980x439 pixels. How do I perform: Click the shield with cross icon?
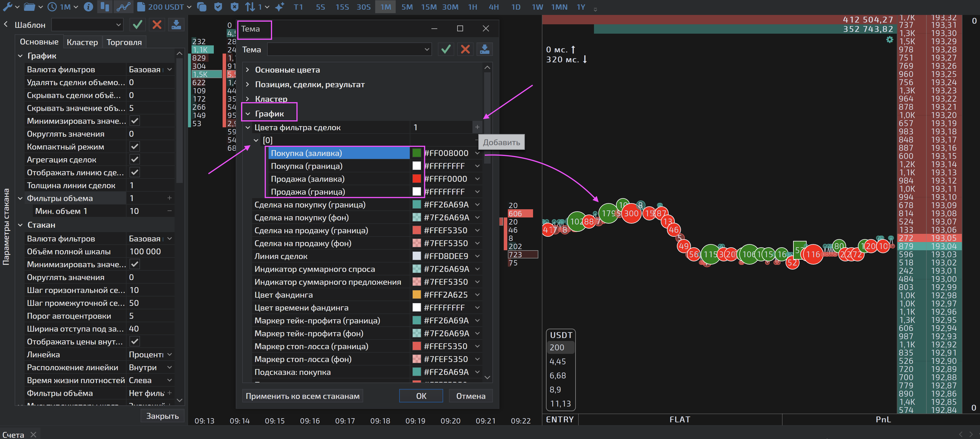tap(235, 7)
